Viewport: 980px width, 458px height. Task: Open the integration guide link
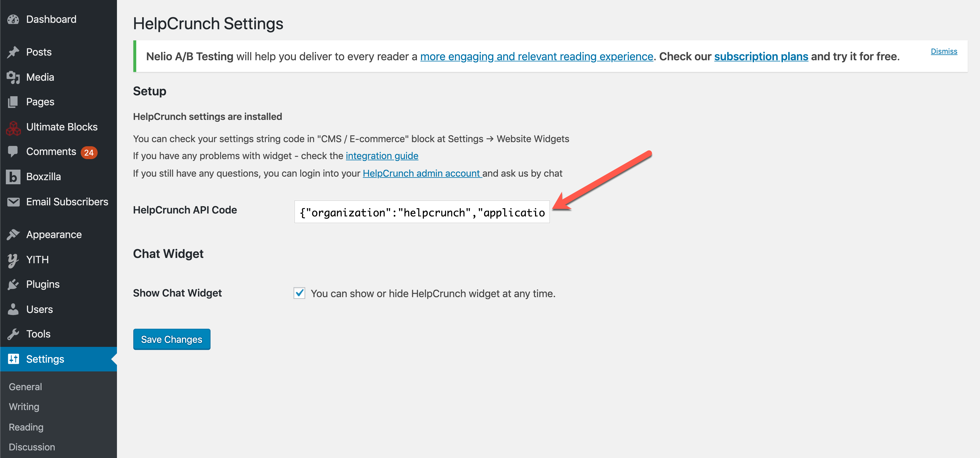382,156
